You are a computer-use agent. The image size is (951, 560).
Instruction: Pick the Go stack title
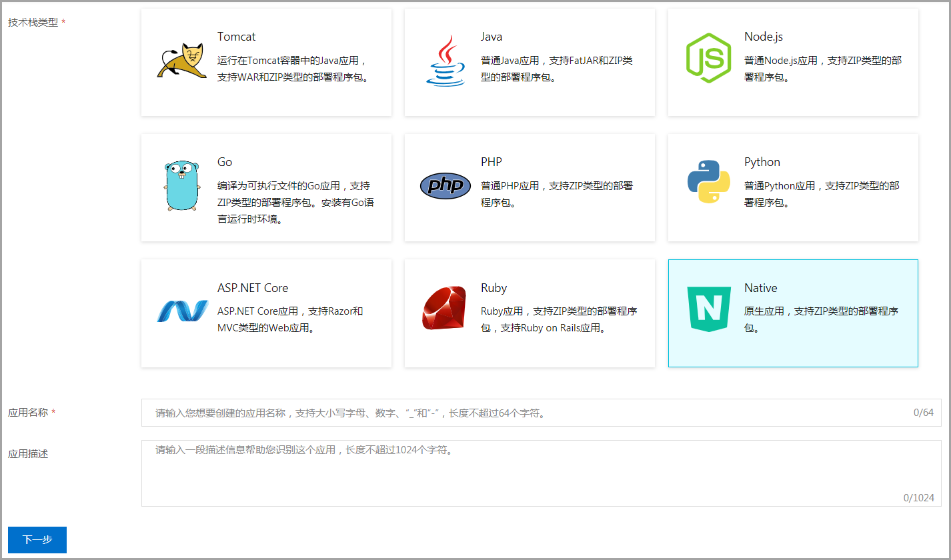[x=225, y=162]
